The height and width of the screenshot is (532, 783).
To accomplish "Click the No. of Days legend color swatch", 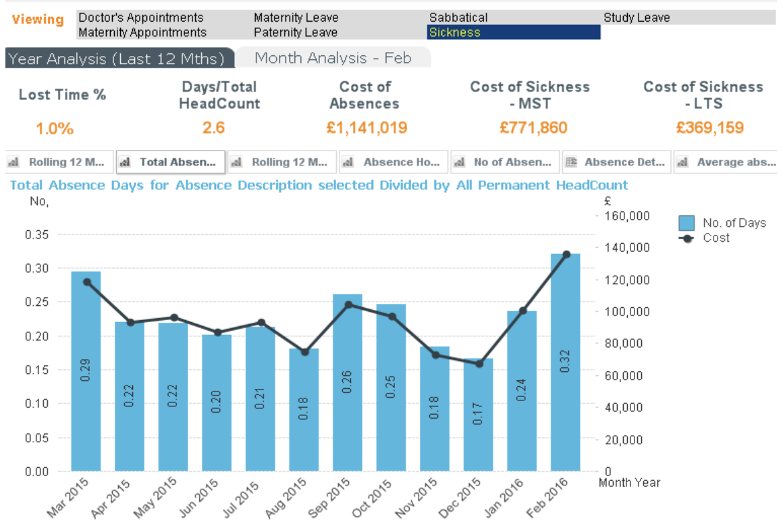I will point(686,223).
